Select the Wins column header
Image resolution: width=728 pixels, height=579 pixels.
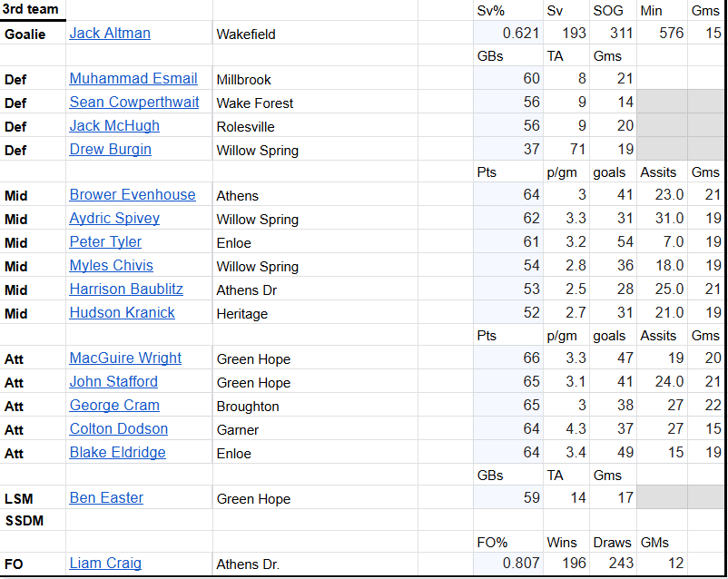[566, 542]
